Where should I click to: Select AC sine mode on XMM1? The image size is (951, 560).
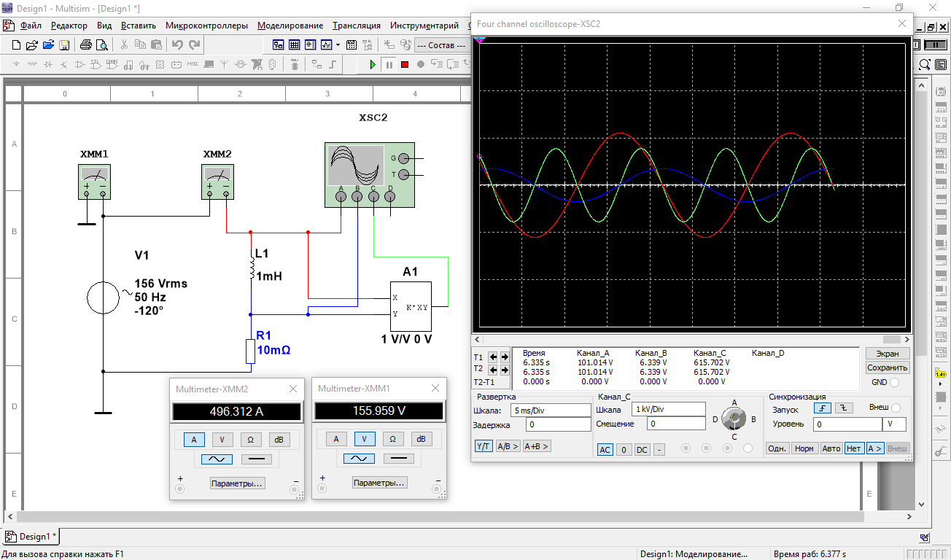click(x=359, y=459)
